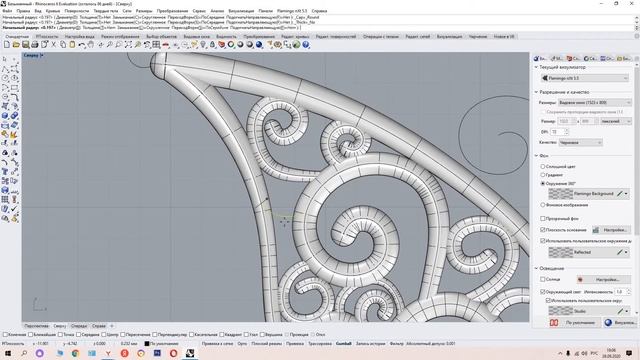The height and width of the screenshot is (360, 640).
Task: Select the Фоновое изображение radio button
Action: [x=543, y=205]
